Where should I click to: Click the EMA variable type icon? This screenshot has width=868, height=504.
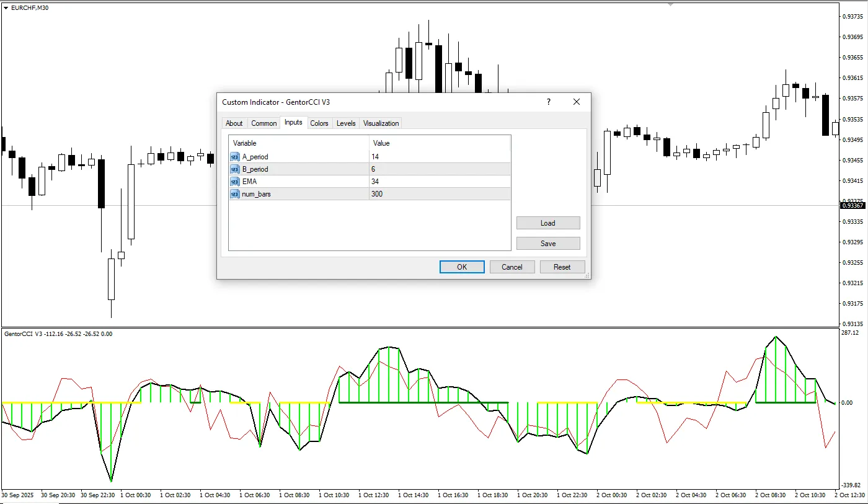click(234, 182)
